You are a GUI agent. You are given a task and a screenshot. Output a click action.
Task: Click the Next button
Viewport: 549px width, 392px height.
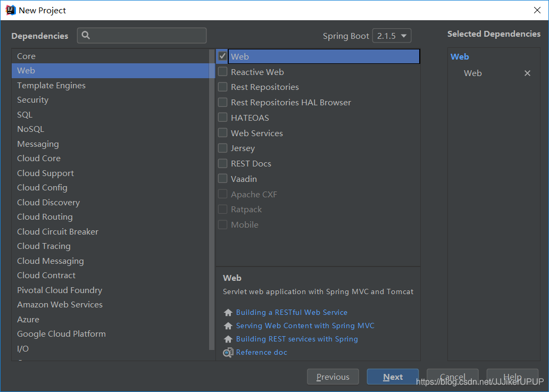[x=393, y=377]
